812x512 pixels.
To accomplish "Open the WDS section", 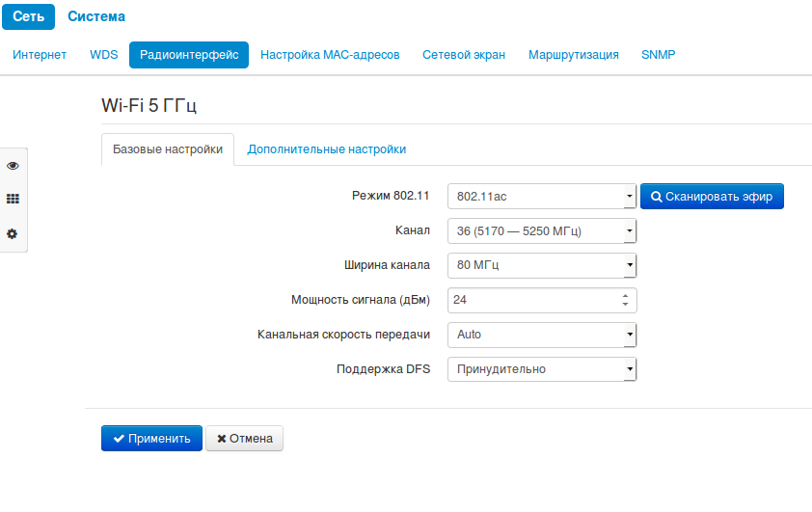I will click(103, 55).
